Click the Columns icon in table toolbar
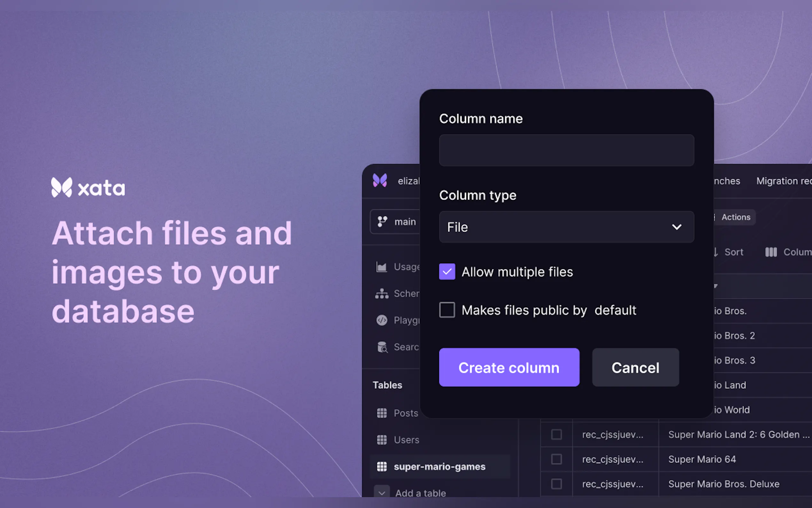The height and width of the screenshot is (508, 812). click(x=771, y=252)
